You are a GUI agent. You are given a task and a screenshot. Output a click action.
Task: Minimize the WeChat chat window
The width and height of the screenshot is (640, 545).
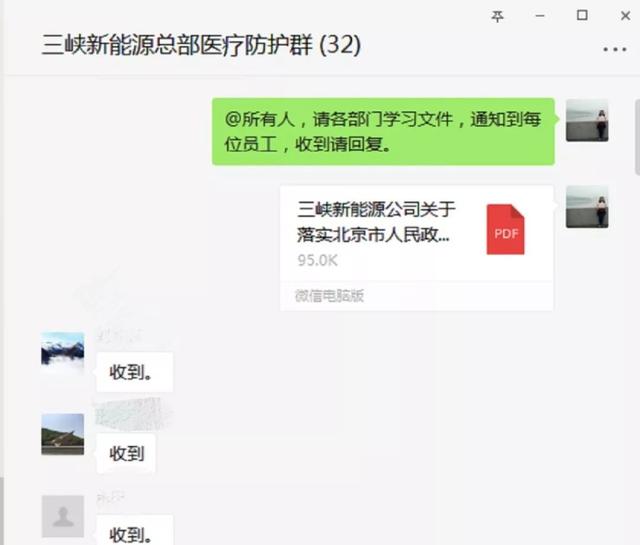[x=540, y=16]
